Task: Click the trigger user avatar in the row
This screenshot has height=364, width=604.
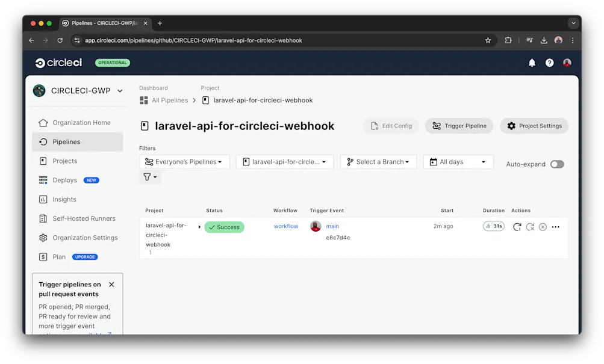Action: 316,226
